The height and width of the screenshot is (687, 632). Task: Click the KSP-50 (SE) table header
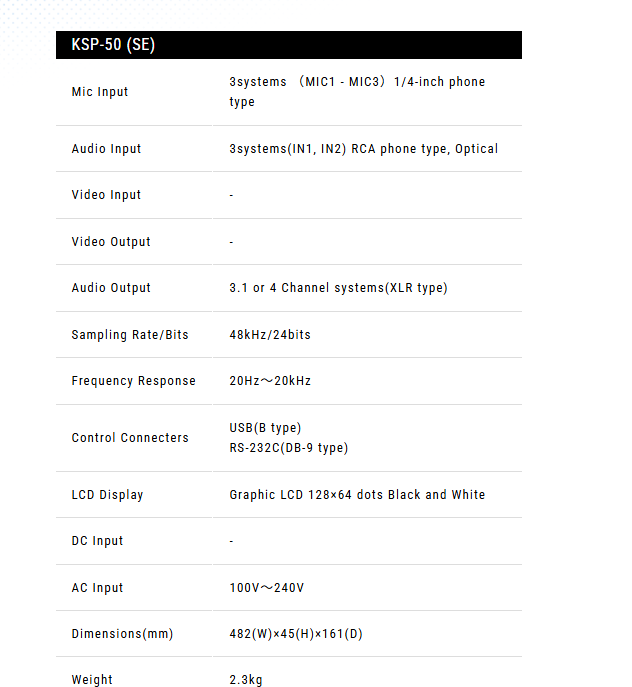(x=113, y=45)
